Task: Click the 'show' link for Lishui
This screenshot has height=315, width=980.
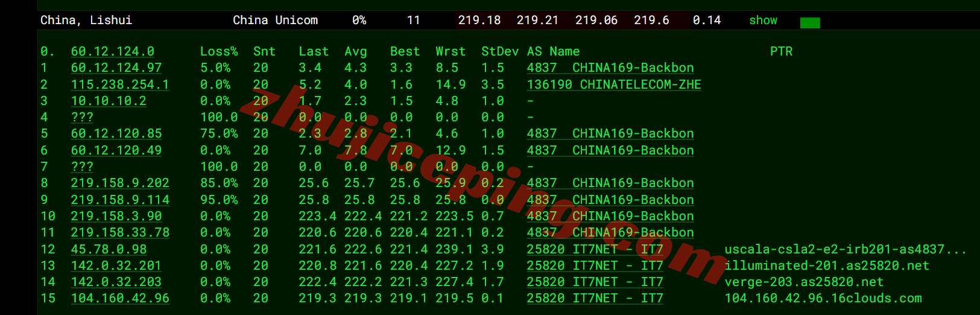Action: coord(763,20)
